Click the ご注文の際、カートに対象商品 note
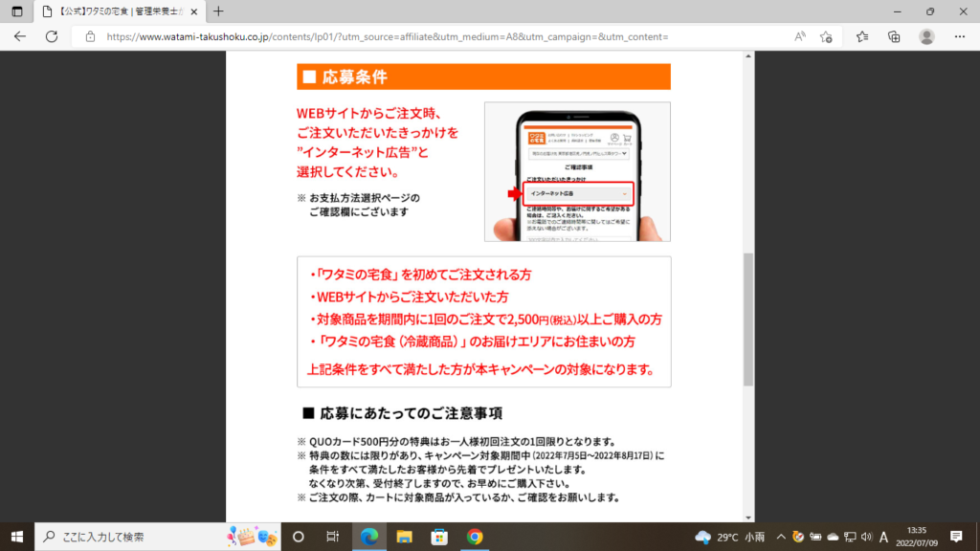The height and width of the screenshot is (551, 980). [x=458, y=497]
